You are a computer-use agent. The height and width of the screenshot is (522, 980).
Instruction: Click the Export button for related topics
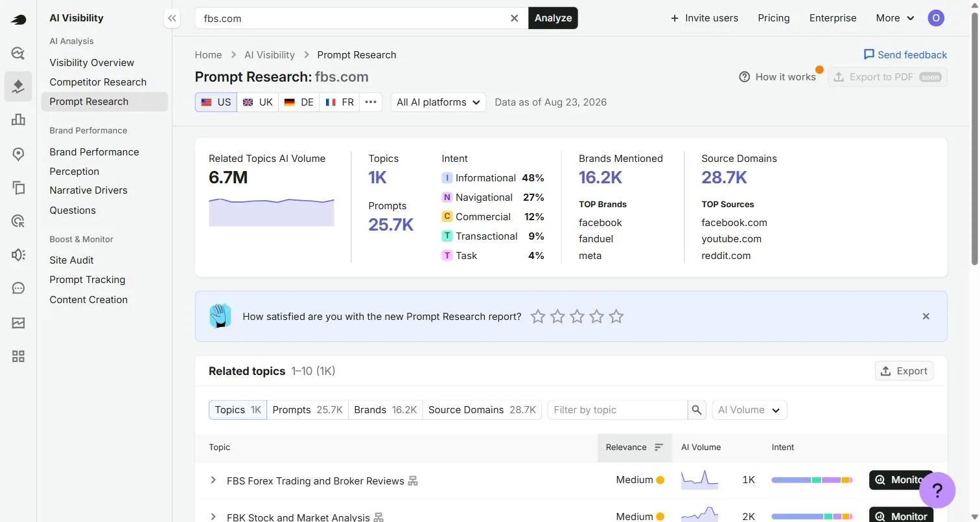click(904, 370)
